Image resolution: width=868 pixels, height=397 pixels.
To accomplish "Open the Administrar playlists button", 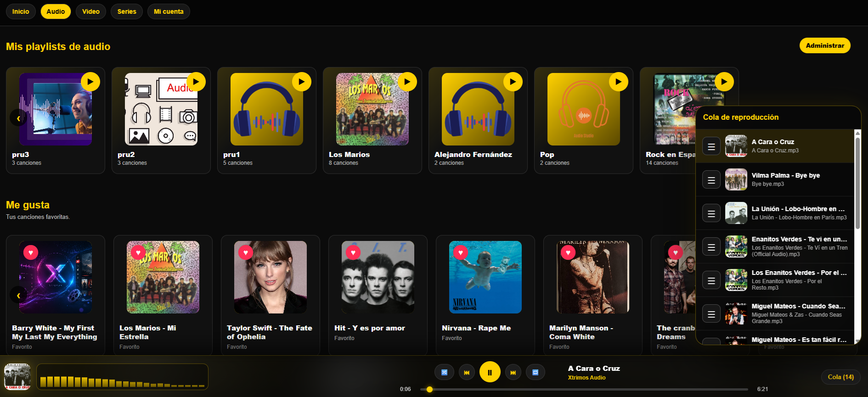I will tap(825, 45).
